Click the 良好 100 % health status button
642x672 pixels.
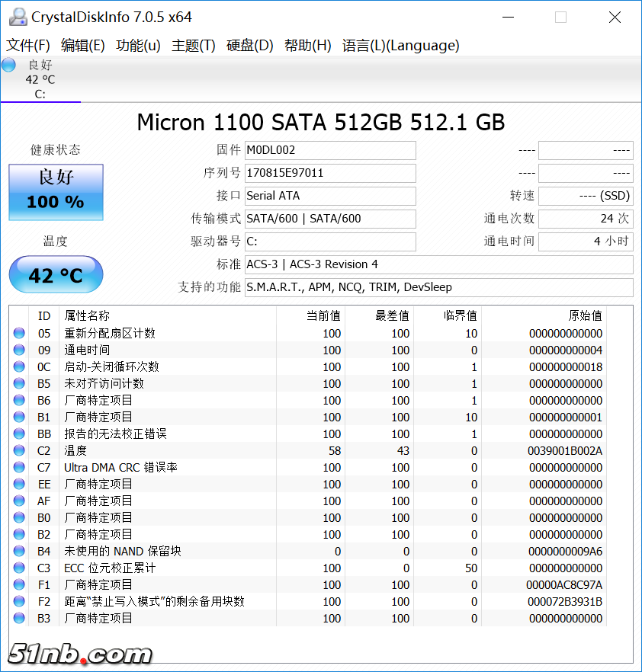click(56, 190)
